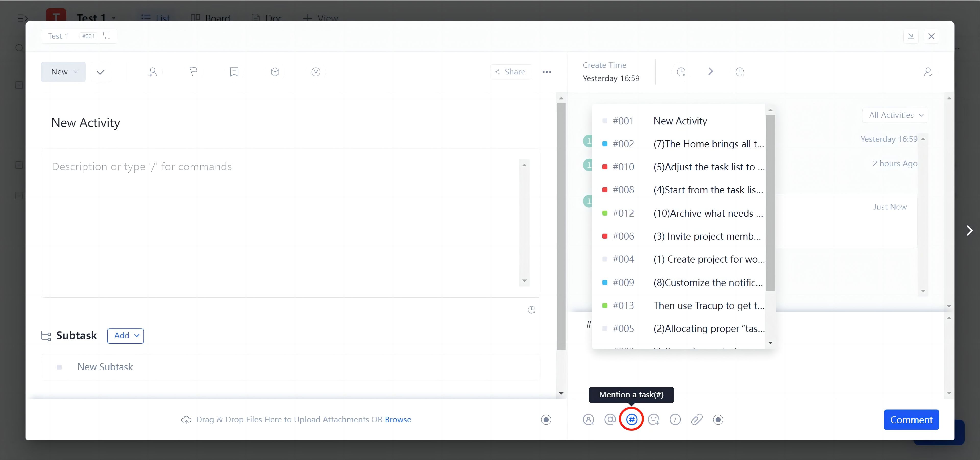Expand the All Activities filter dropdown
The width and height of the screenshot is (980, 460).
(x=895, y=115)
